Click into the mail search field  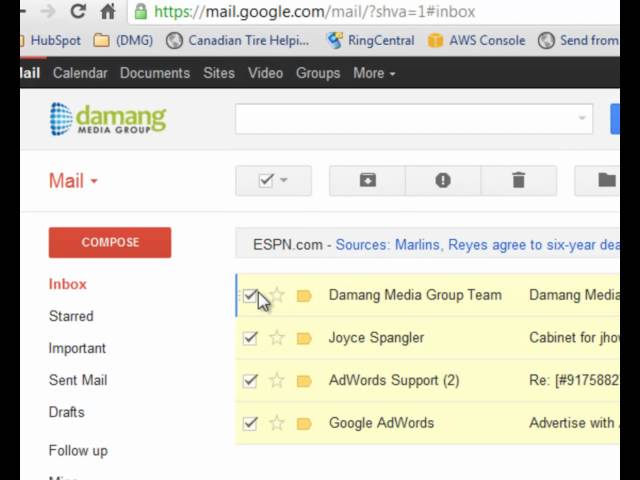(414, 119)
